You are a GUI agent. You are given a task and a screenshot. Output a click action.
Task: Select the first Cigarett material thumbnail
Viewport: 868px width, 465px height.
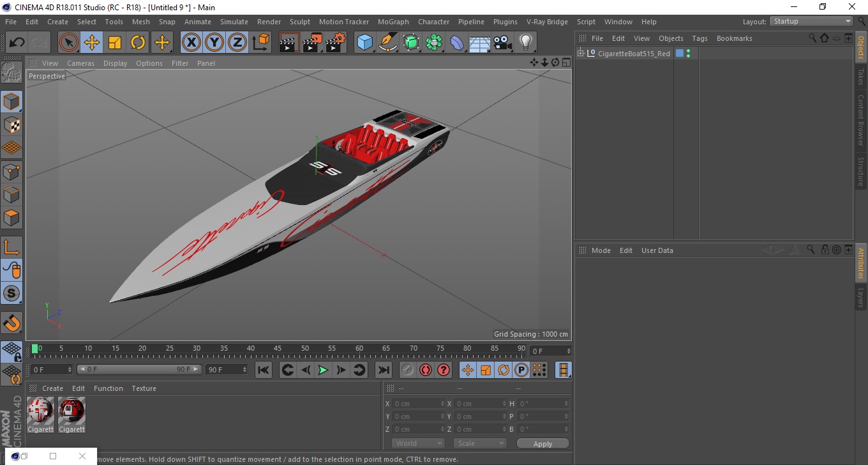point(40,411)
